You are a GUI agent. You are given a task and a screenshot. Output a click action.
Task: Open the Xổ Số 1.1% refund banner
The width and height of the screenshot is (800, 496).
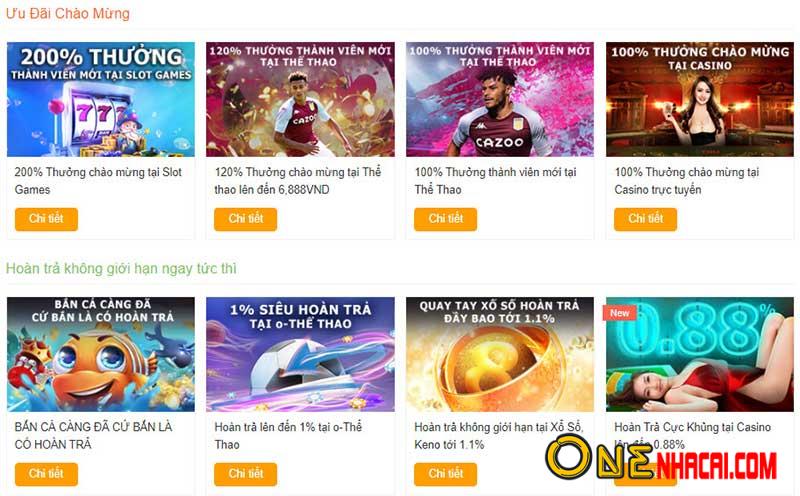[x=500, y=354]
